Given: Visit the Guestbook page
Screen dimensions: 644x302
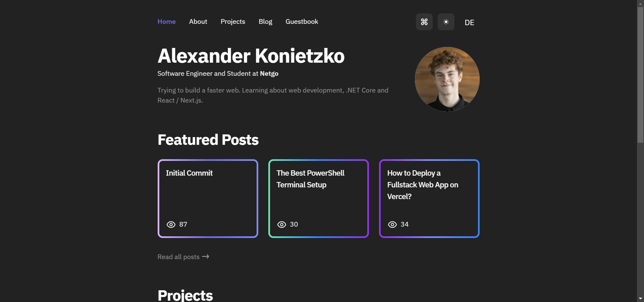Looking at the screenshot, I should (x=302, y=21).
